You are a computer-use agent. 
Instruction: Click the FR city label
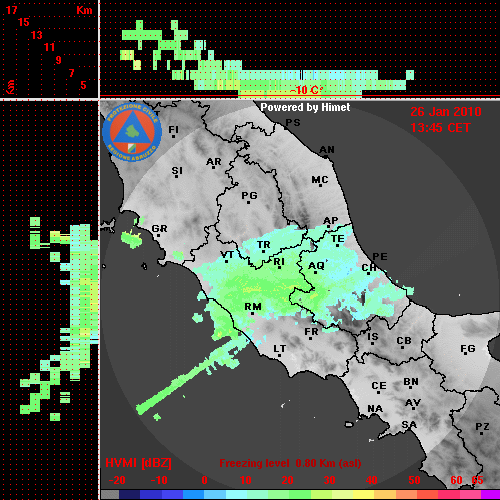point(311,332)
